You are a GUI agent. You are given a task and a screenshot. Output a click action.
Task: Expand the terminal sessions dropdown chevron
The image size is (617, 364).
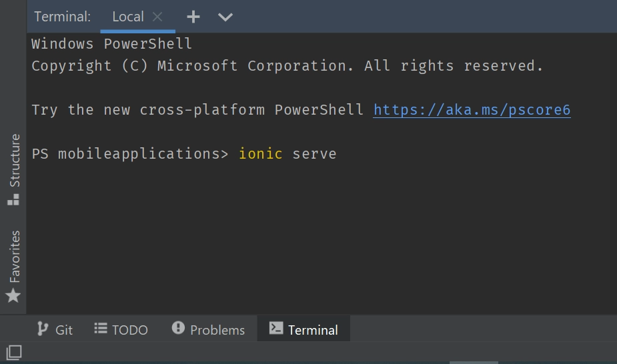[x=225, y=17]
